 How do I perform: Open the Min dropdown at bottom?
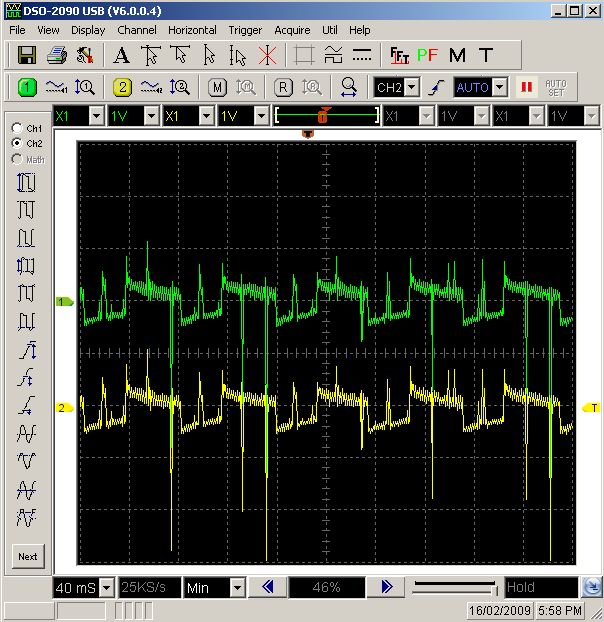pyautogui.click(x=237, y=587)
